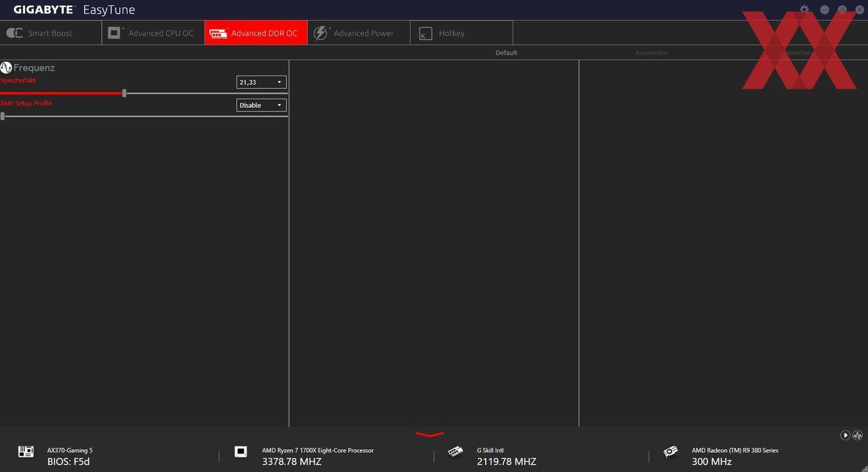Click the graphics card icon in the status bar
Image resolution: width=868 pixels, height=472 pixels.
tap(670, 452)
